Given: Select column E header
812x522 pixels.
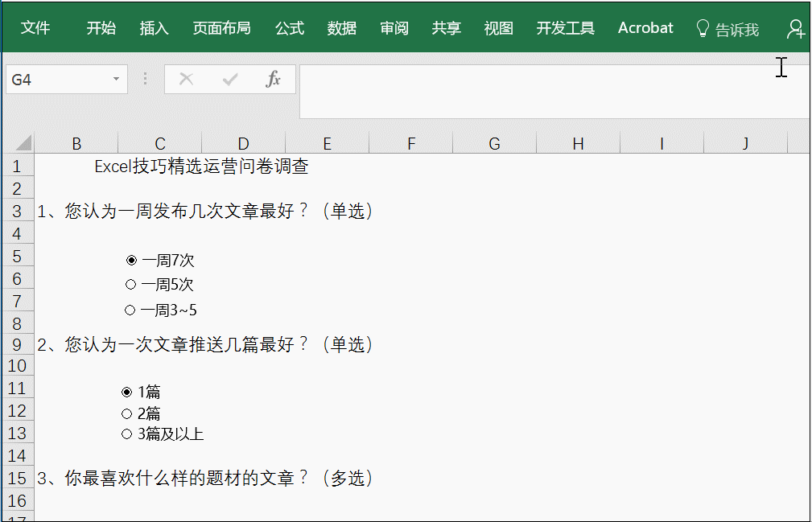Looking at the screenshot, I should point(328,143).
